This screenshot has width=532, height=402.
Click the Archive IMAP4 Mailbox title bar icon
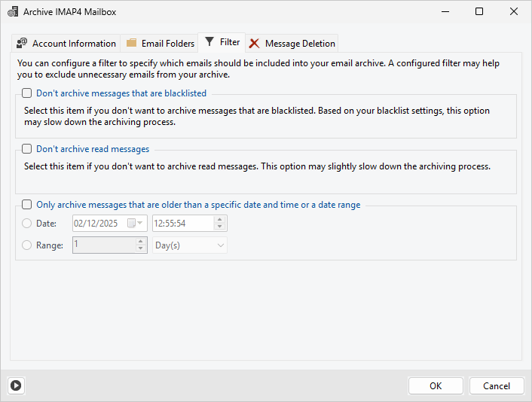point(12,12)
